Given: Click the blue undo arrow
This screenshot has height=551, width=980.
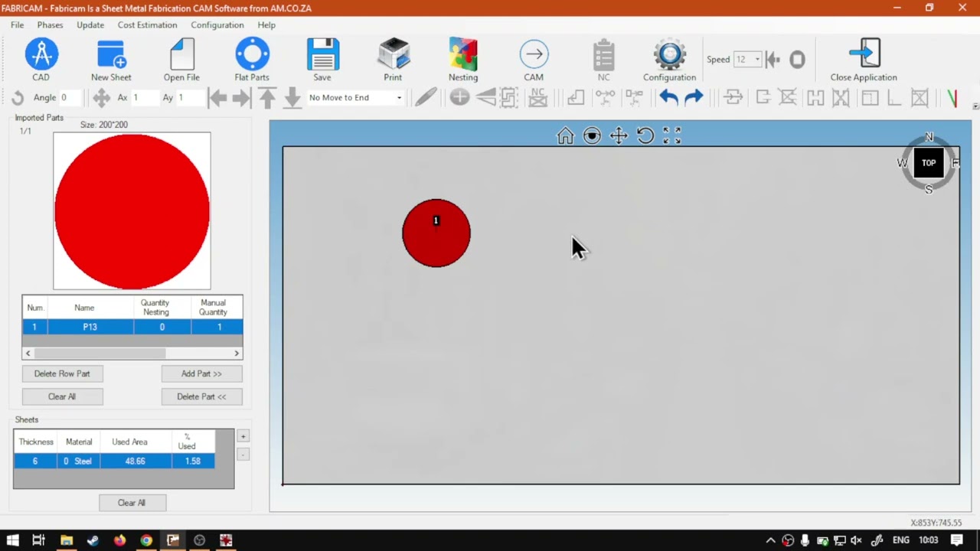Looking at the screenshot, I should point(668,97).
